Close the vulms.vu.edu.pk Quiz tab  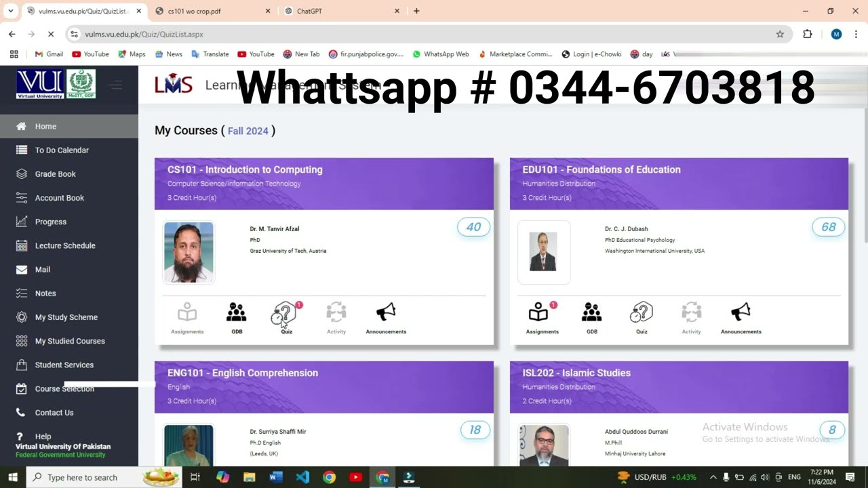tap(139, 11)
